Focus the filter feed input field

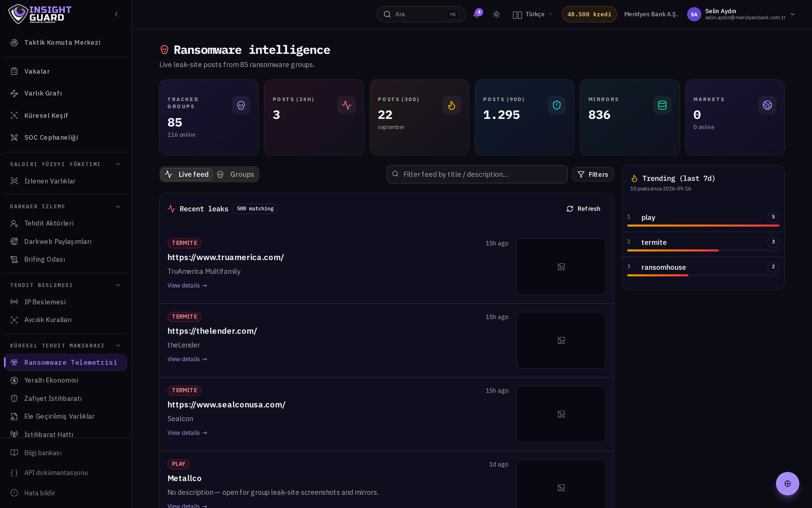[x=477, y=174]
